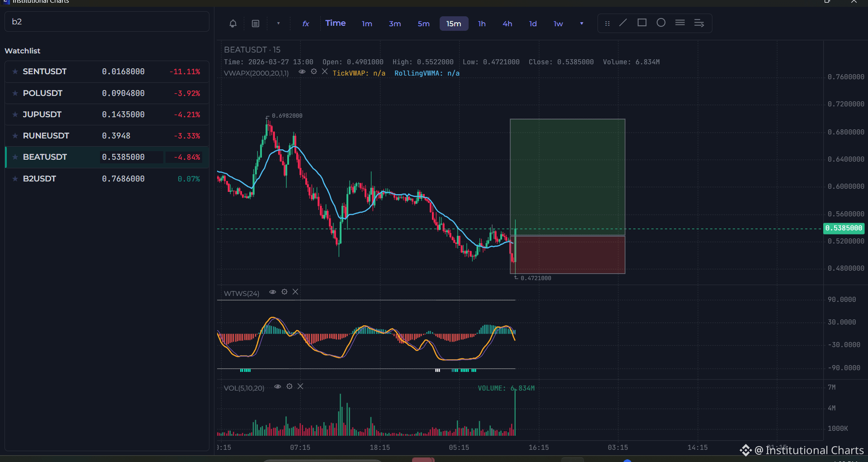
Task: Click the 0.6982000 high price marker
Action: [287, 116]
